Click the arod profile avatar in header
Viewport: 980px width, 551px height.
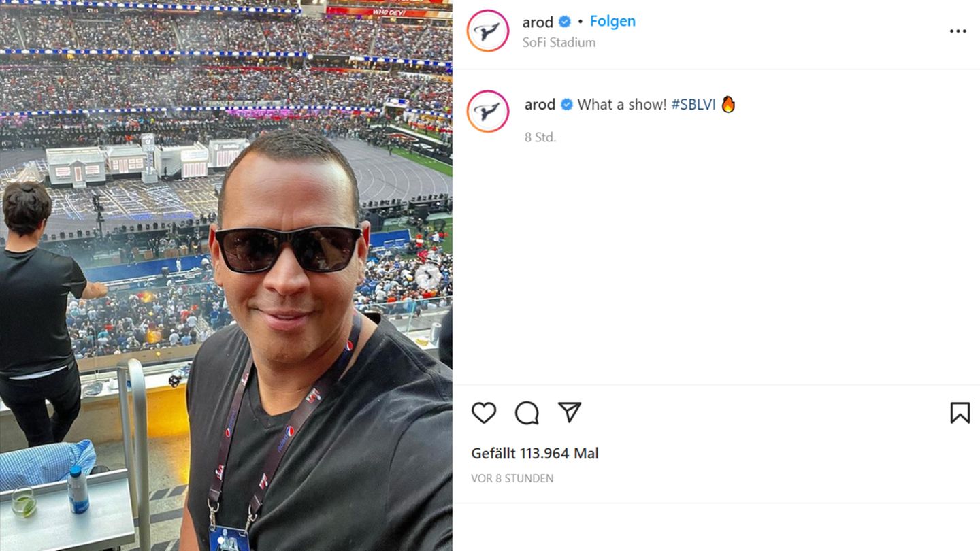coord(488,31)
